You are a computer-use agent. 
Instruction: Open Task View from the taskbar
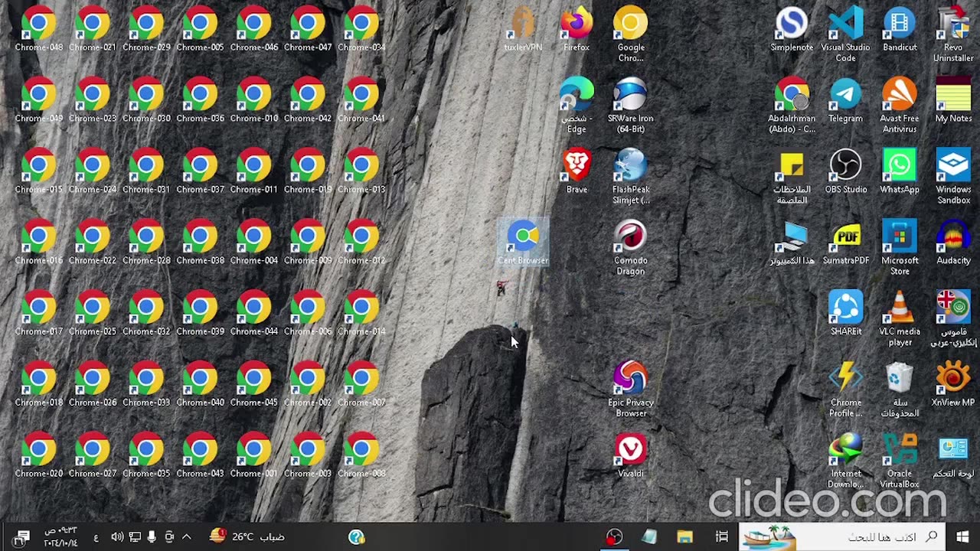[721, 536]
